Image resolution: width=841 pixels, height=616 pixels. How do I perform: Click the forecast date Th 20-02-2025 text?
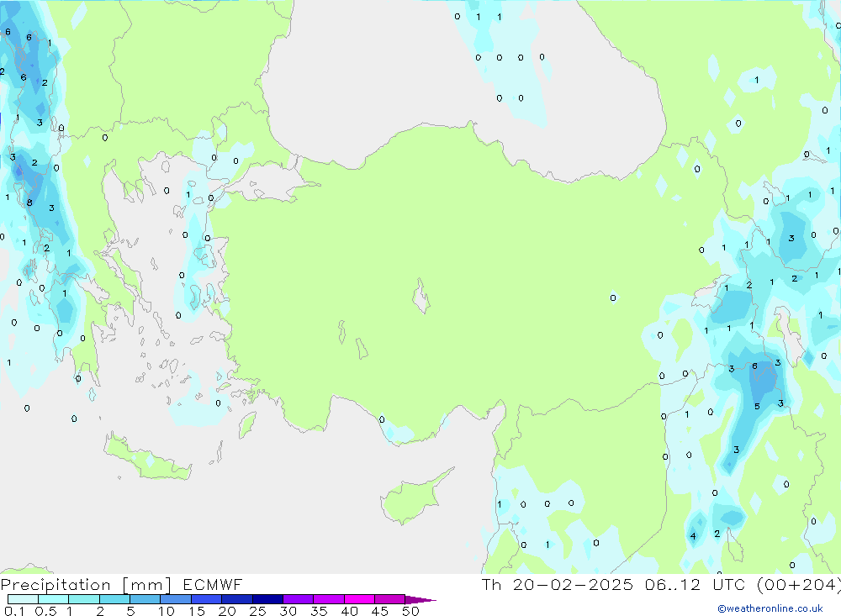pos(556,585)
